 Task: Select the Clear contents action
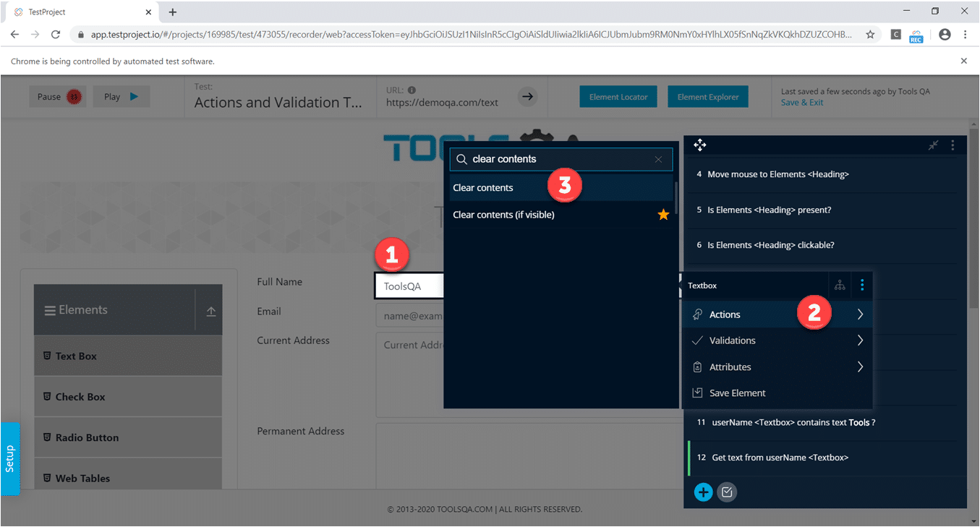pyautogui.click(x=561, y=188)
